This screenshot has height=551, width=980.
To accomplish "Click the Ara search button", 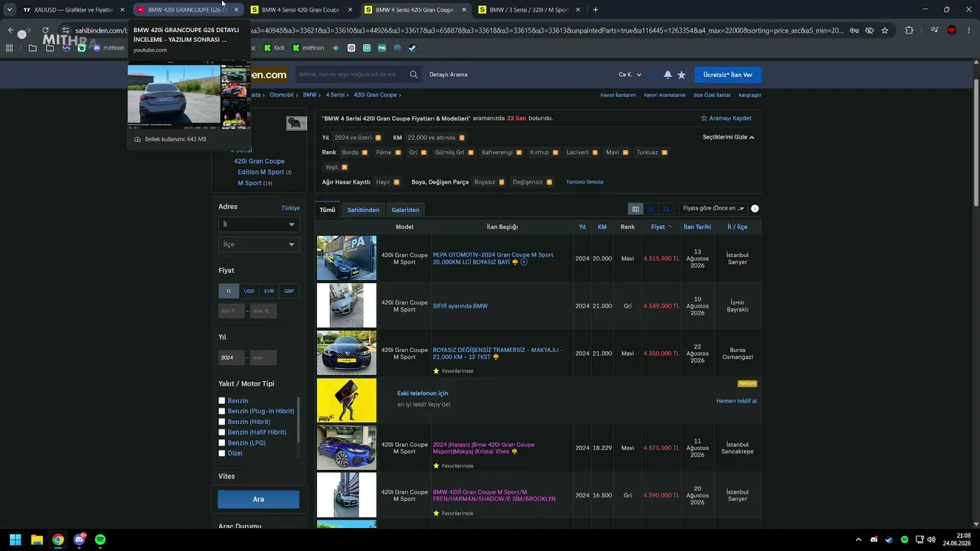I will (258, 500).
